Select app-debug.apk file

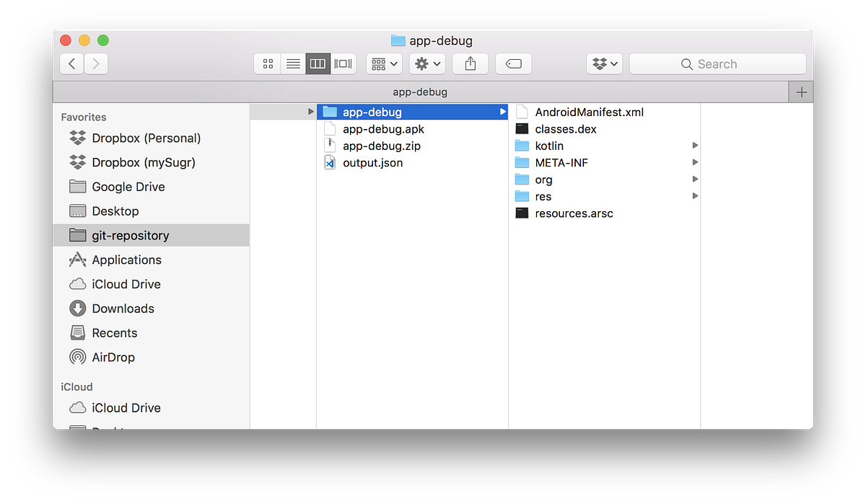click(412, 129)
